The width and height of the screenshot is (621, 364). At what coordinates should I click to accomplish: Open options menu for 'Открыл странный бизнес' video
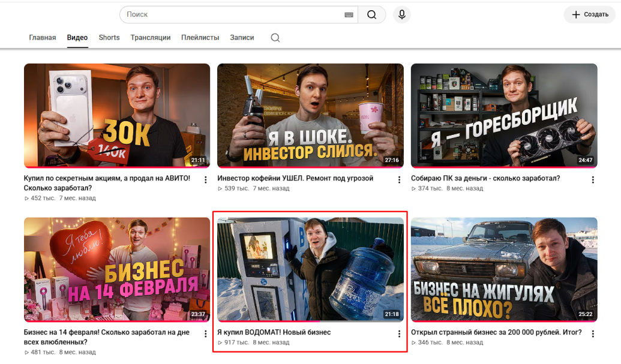(x=593, y=334)
